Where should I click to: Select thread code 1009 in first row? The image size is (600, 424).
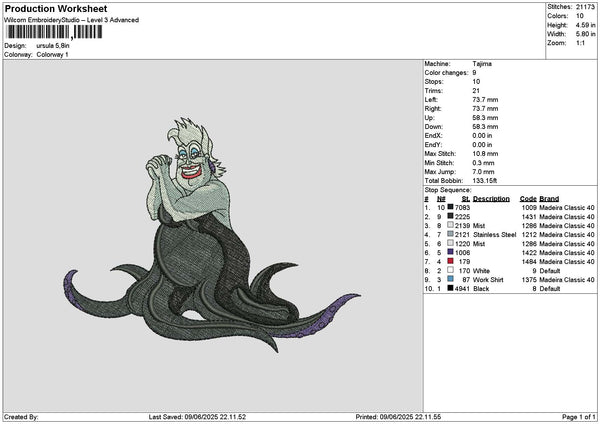click(529, 207)
